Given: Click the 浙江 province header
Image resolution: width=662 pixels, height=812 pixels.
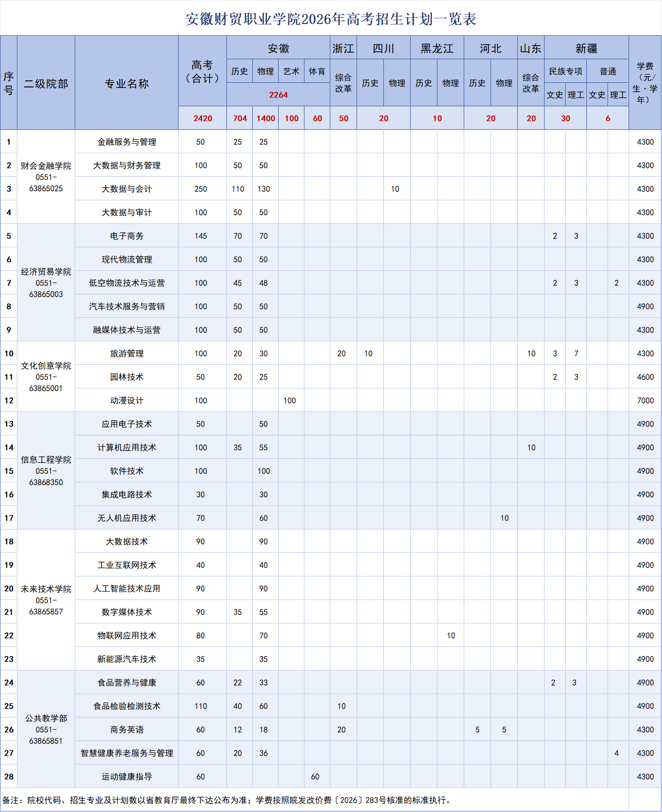Looking at the screenshot, I should (343, 48).
